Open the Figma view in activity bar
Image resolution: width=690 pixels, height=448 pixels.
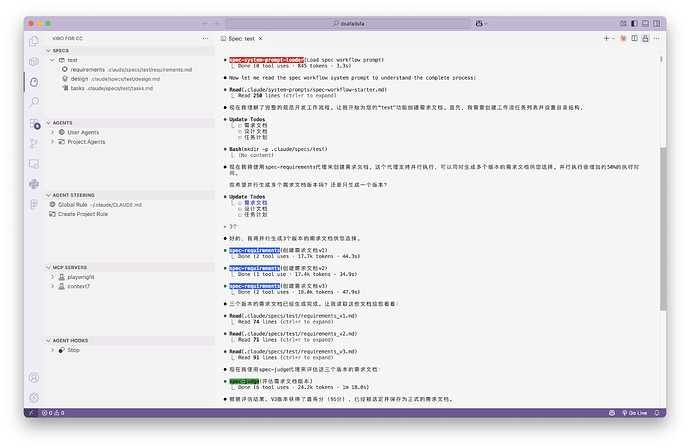pyautogui.click(x=34, y=204)
